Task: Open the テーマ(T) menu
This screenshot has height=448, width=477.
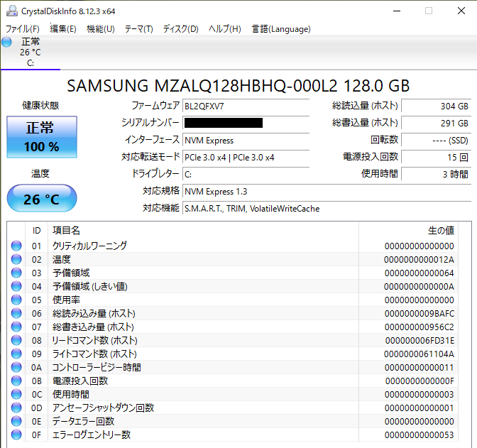Action: [138, 29]
